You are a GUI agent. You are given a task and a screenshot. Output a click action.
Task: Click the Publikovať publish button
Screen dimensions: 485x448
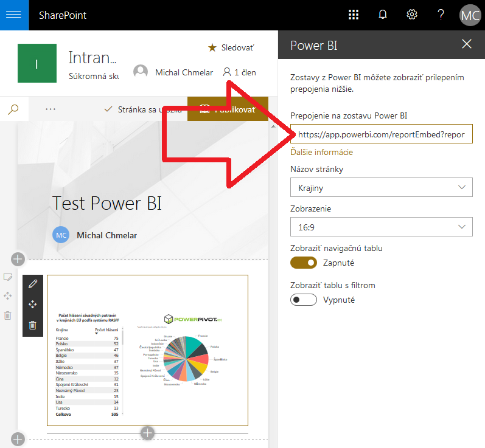tap(228, 109)
